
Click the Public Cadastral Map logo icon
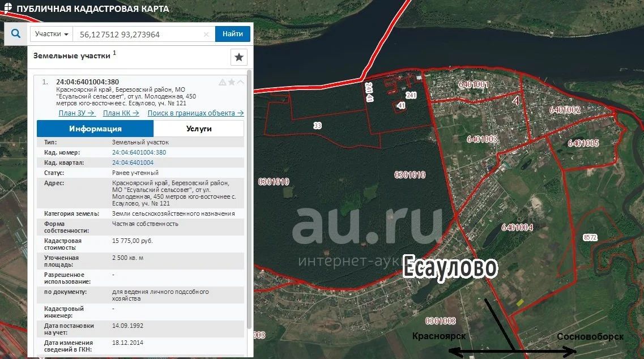(x=7, y=8)
